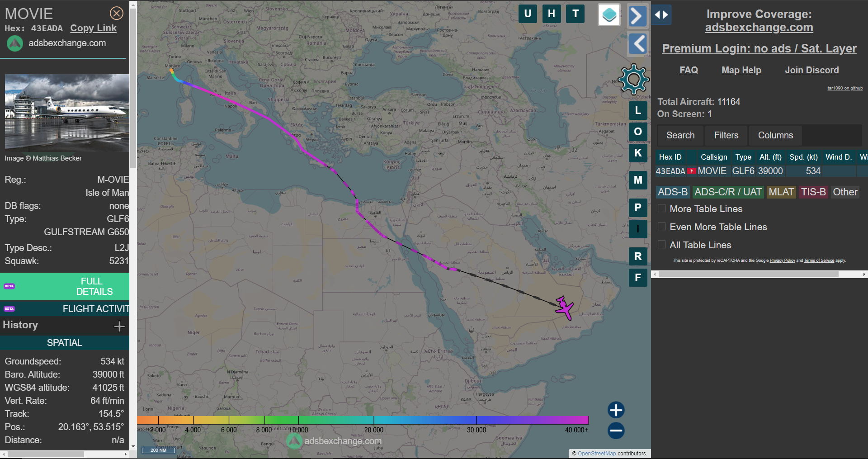Open the FLIGHT ACTIVITY button
This screenshot has height=459, width=868.
(65, 309)
